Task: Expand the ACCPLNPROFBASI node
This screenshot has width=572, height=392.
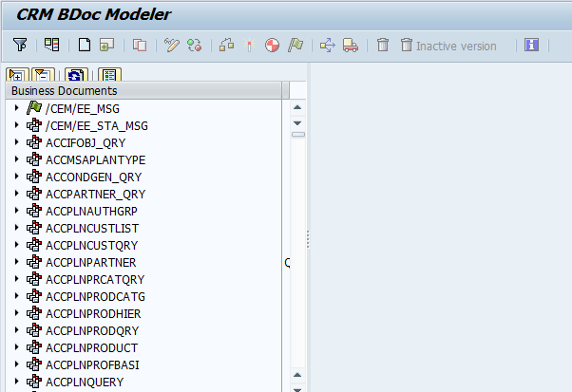Action: [x=16, y=364]
